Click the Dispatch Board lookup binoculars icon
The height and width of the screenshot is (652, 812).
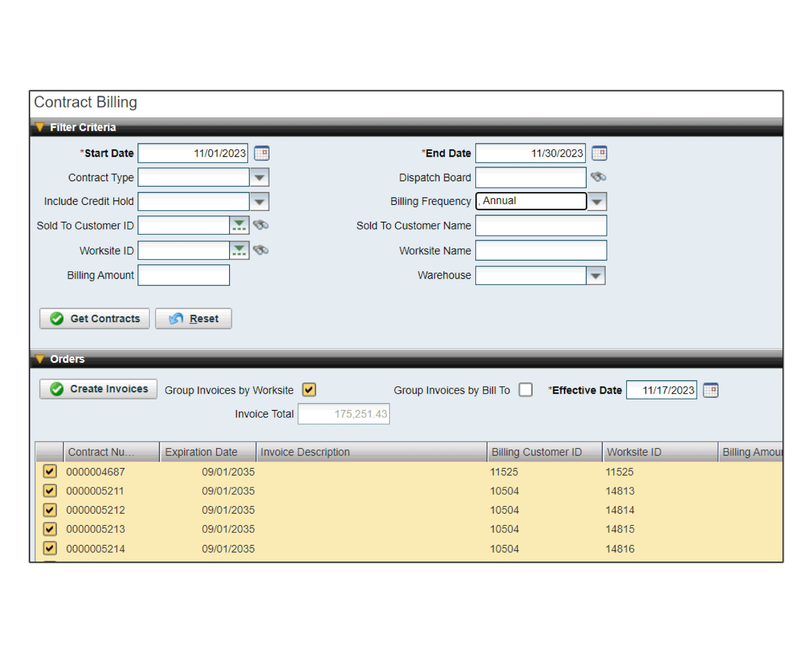click(598, 177)
